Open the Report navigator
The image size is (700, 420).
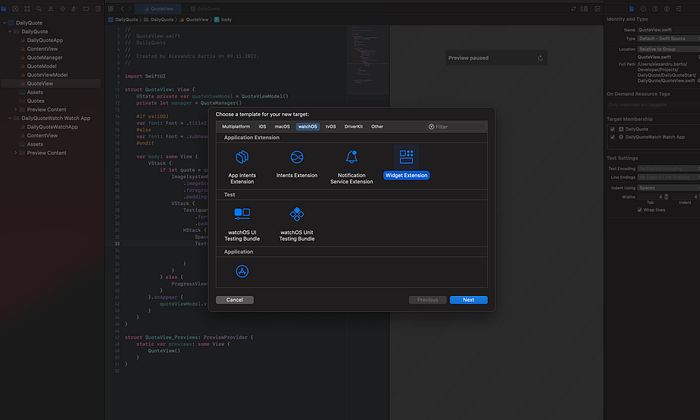(98, 8)
